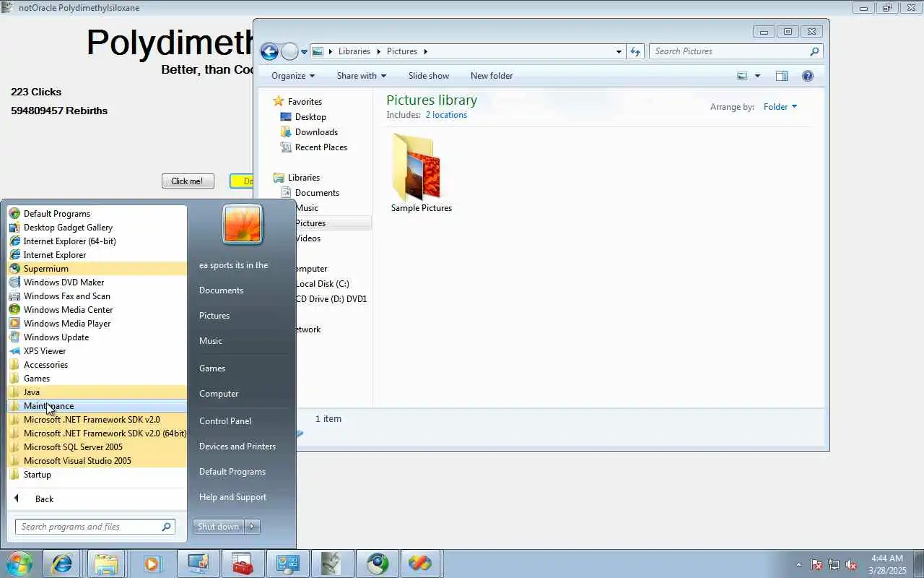Open the Arrange by Folder dropdown

coord(780,107)
